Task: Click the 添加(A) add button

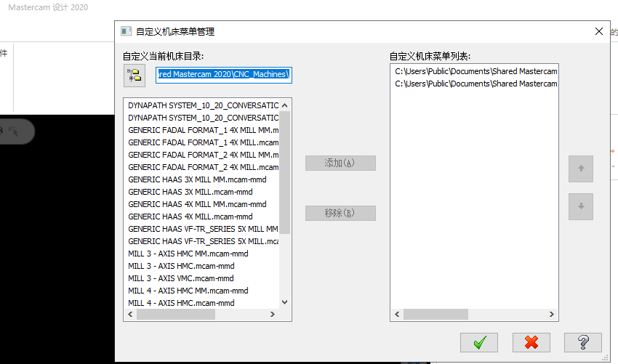Action: pos(340,163)
